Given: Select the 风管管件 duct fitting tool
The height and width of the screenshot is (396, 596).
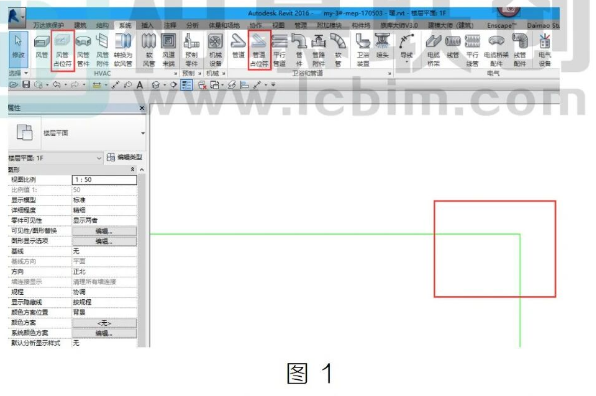Looking at the screenshot, I should click(83, 50).
